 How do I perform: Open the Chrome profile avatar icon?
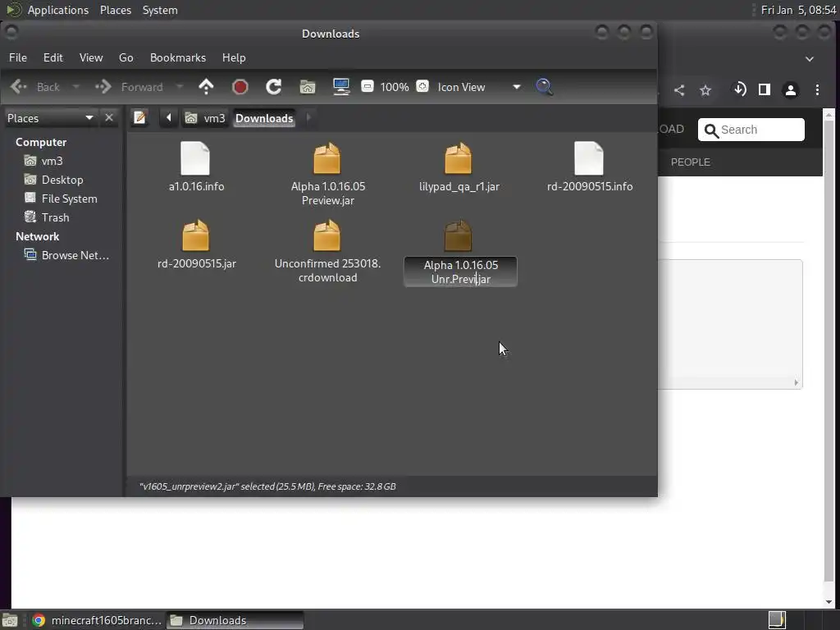(x=791, y=90)
